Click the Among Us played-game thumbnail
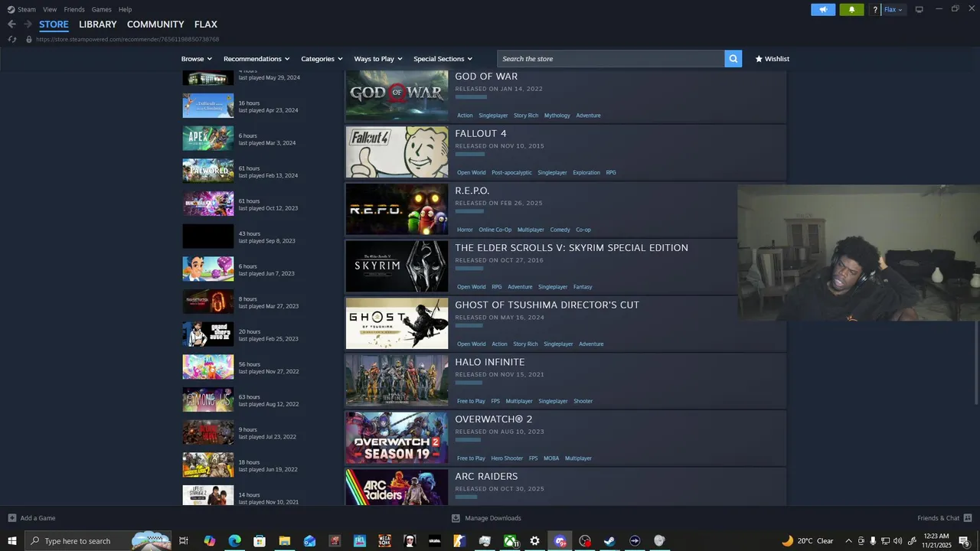Screen dimensions: 980x551 coord(208,399)
